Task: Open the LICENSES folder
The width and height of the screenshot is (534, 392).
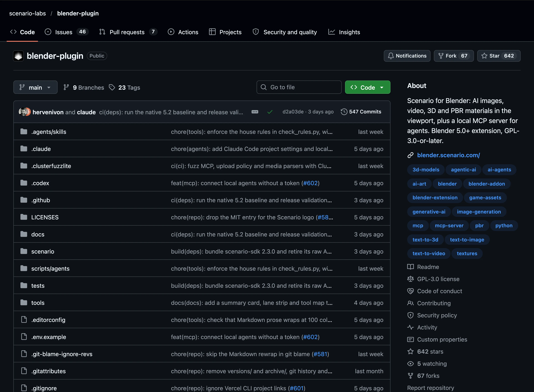Action: pos(45,217)
